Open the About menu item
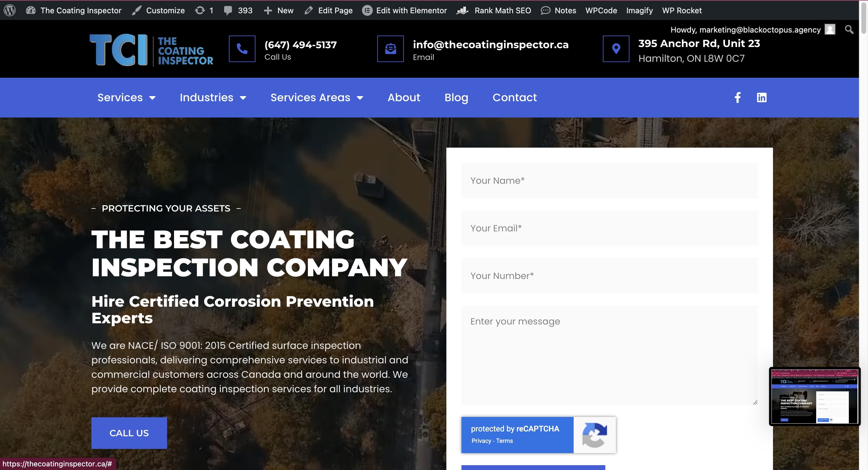 pyautogui.click(x=404, y=98)
